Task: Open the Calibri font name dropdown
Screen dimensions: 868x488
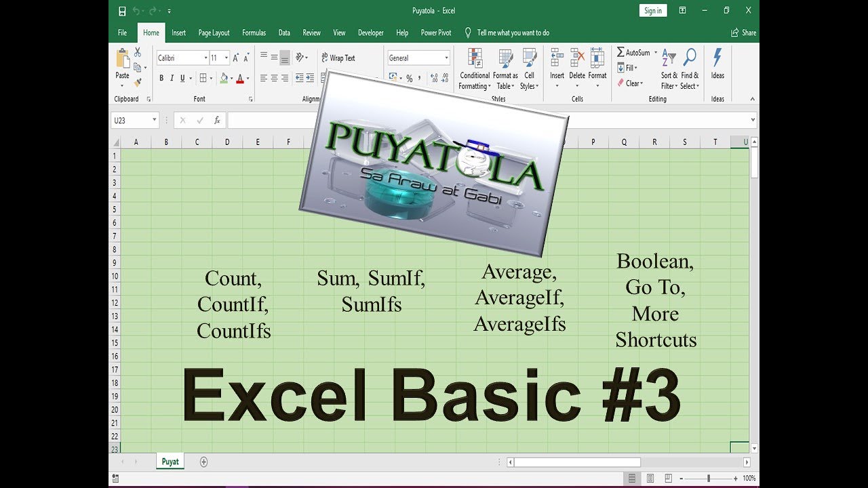Action: tap(205, 58)
